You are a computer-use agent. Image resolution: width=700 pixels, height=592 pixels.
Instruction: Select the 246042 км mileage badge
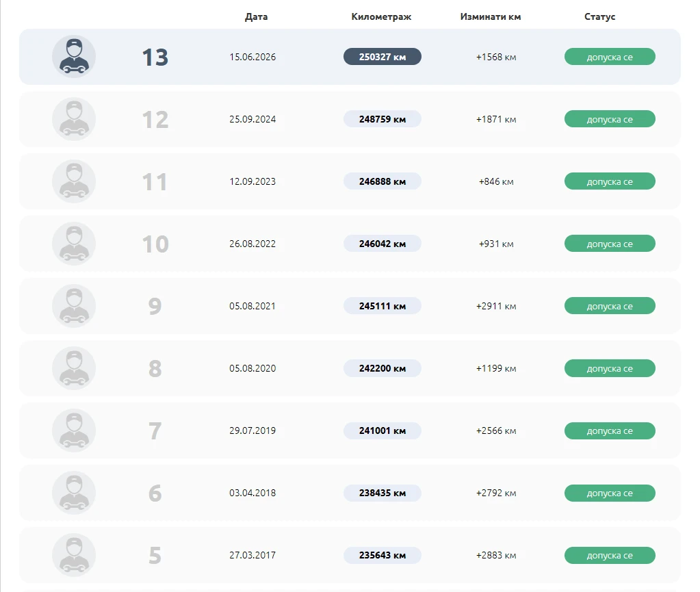[382, 244]
